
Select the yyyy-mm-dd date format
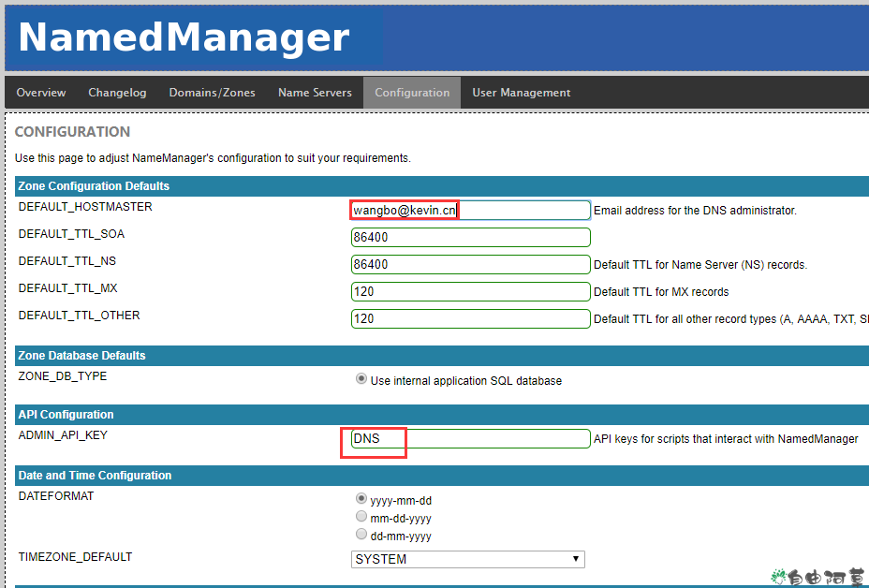(361, 499)
